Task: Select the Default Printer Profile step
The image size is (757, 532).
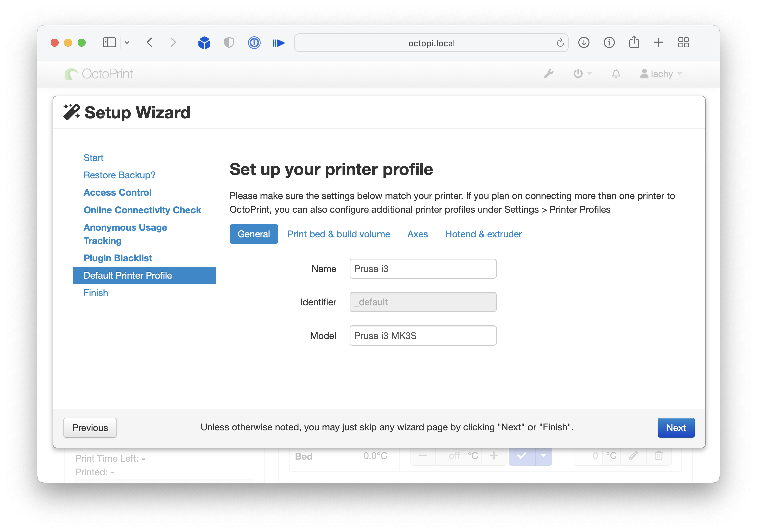Action: pos(145,275)
